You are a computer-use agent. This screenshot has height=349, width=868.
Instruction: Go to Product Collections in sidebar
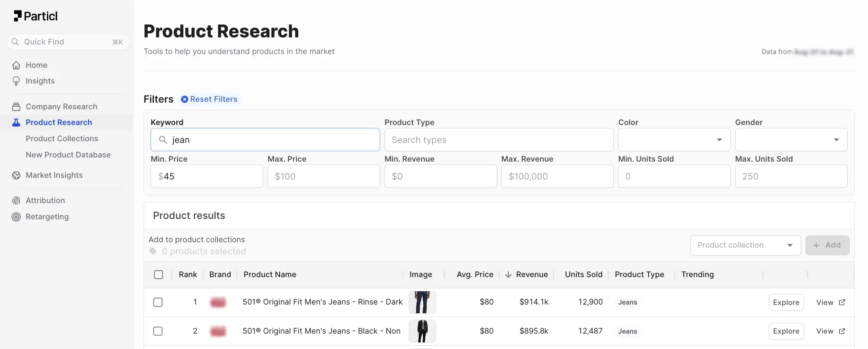point(62,139)
